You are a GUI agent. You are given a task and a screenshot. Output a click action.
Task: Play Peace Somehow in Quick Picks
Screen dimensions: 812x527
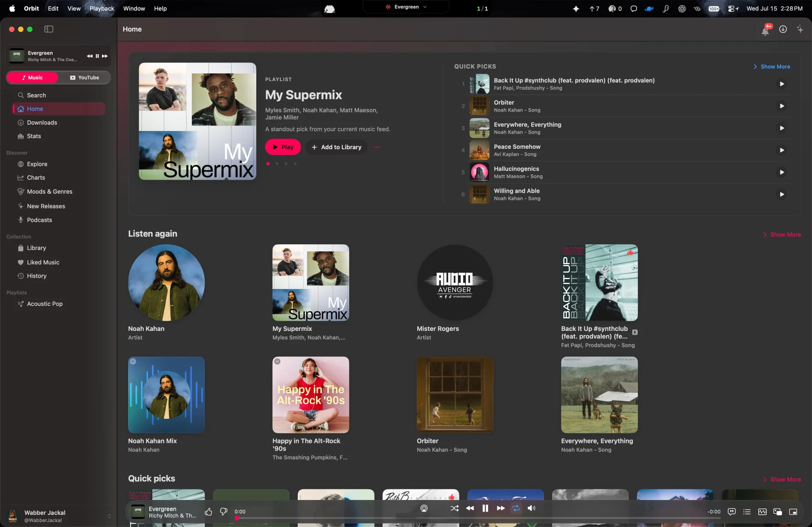[x=782, y=150]
